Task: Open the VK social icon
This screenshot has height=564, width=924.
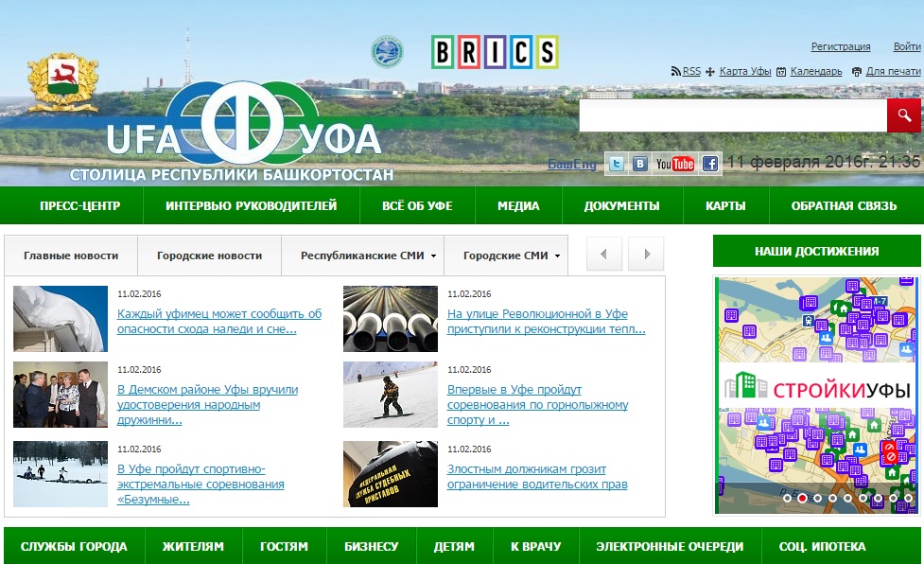Action: click(641, 164)
